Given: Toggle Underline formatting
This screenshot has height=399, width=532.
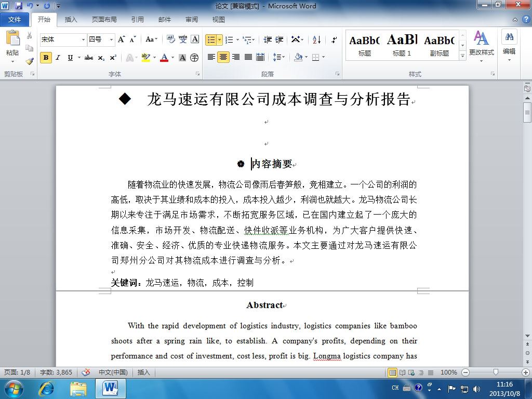Looking at the screenshot, I should pyautogui.click(x=70, y=58).
